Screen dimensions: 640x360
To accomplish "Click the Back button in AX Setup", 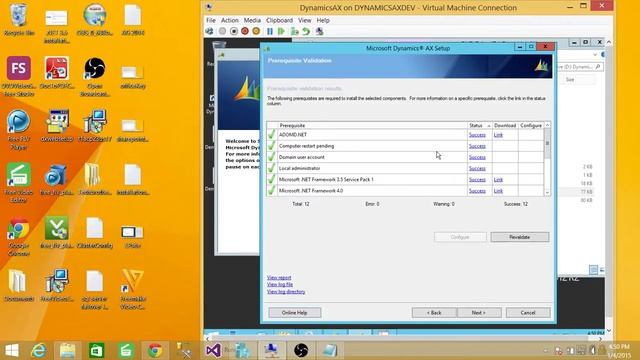I will (434, 313).
